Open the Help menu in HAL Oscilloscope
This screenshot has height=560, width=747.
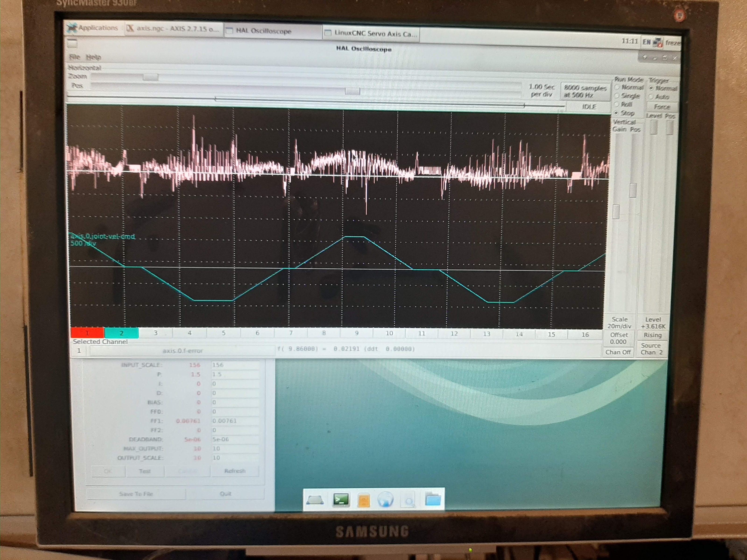click(x=93, y=57)
